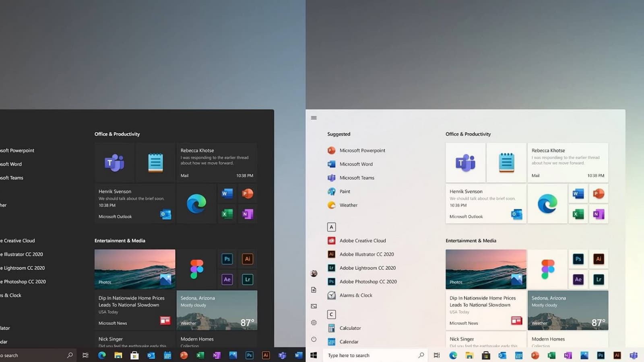Open the Modern Homes tile in the light Start menu
The width and height of the screenshot is (644, 362).
(x=568, y=339)
